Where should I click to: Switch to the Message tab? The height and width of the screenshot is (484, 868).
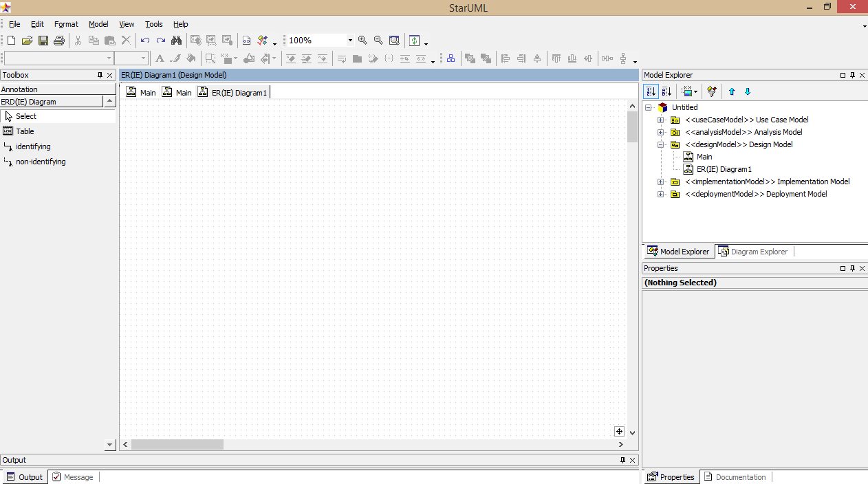[73, 477]
